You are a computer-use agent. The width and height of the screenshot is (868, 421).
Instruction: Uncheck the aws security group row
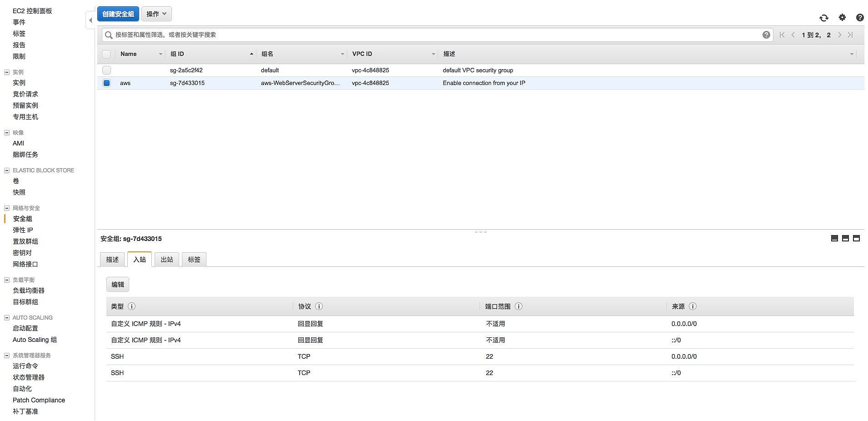(x=106, y=83)
